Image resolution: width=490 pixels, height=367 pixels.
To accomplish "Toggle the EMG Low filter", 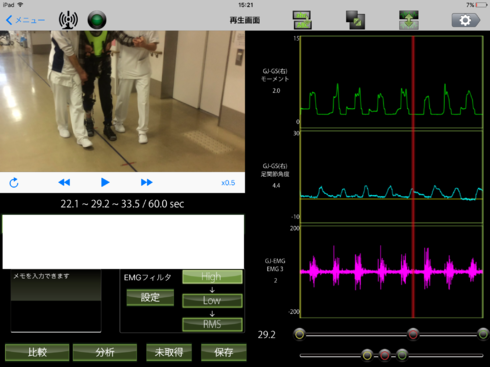I will coord(212,300).
